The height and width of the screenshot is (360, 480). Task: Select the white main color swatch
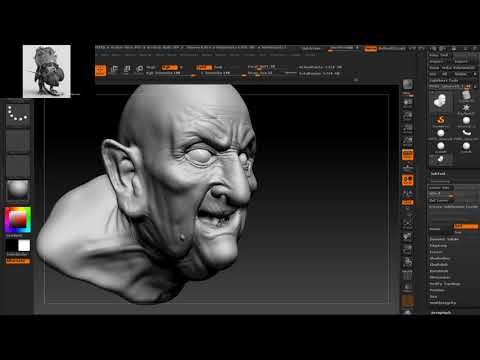pyautogui.click(x=24, y=246)
